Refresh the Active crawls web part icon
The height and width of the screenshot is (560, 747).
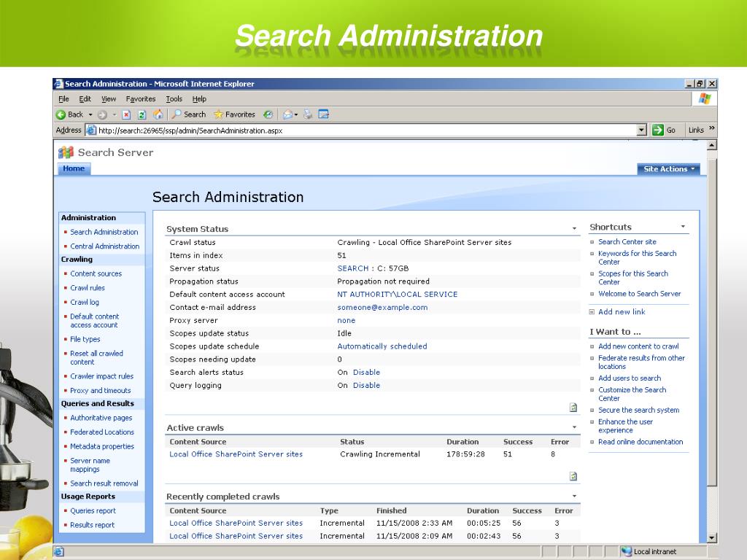pos(573,476)
